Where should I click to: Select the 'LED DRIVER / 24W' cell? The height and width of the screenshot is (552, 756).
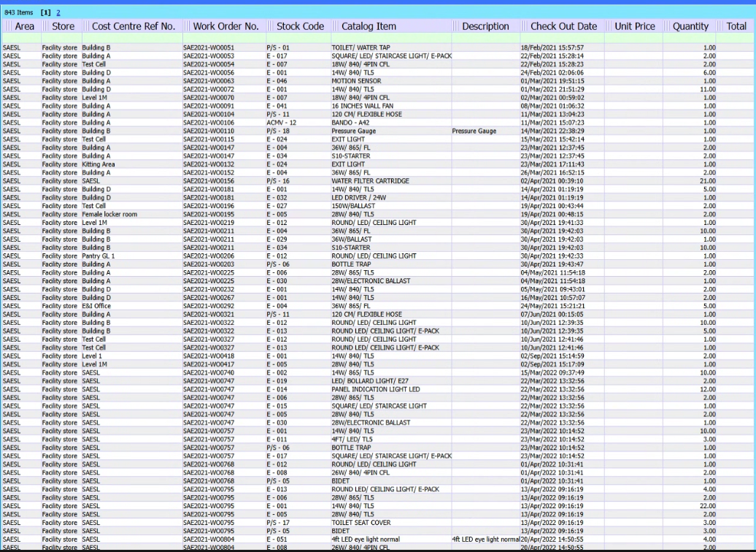pyautogui.click(x=359, y=198)
